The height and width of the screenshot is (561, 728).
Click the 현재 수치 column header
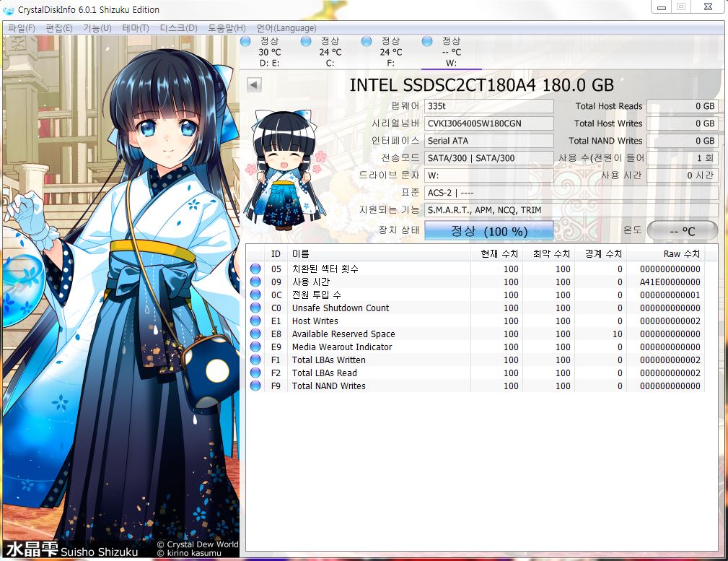(497, 253)
